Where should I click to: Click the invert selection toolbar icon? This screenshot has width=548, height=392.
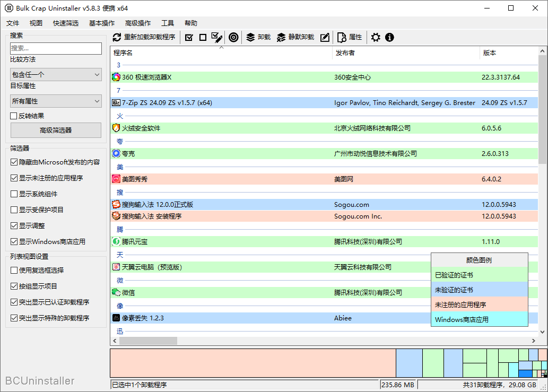(216, 37)
